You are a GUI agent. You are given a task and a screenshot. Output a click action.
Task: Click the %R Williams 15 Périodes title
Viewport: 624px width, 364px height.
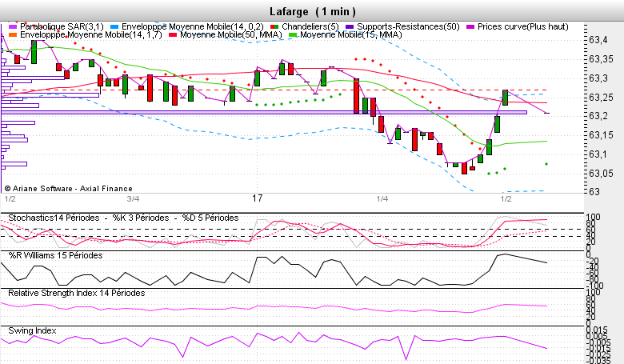point(55,255)
